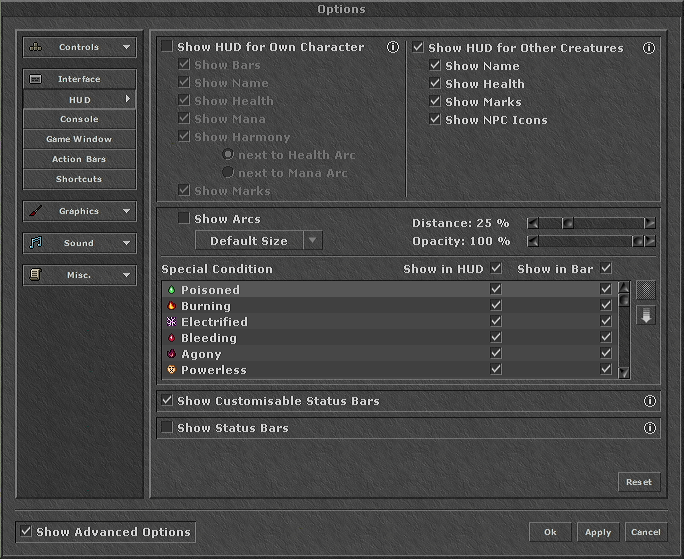Viewport: 684px width, 559px height.
Task: Click the Graphics paintbrush icon
Action: (x=35, y=211)
